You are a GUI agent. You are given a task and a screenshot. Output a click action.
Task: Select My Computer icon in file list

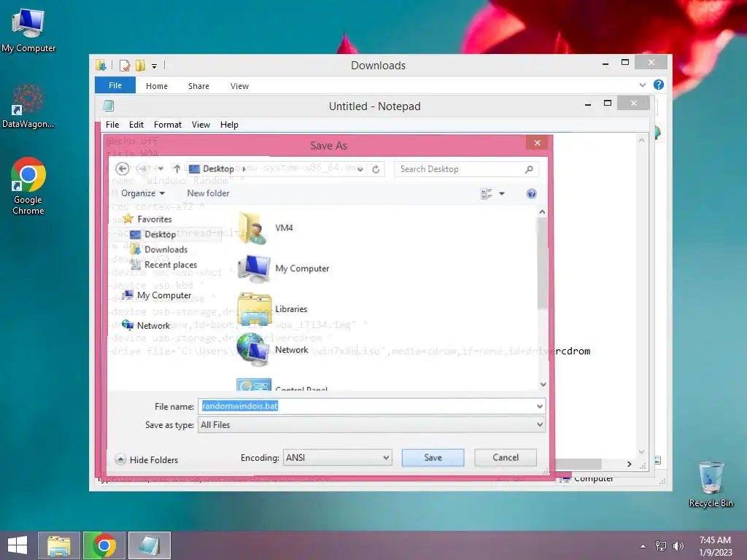tap(253, 268)
